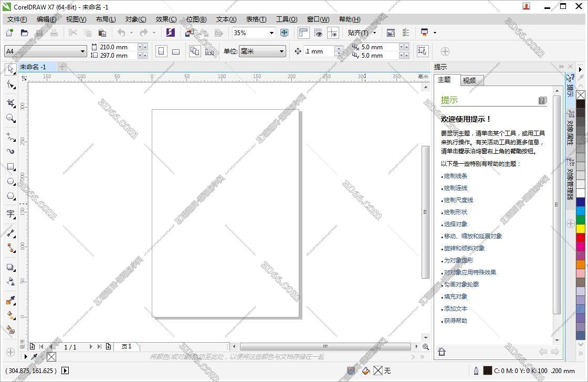Open the Options icon in the toolbar
Screen dimensions: 588x382
tap(406, 33)
